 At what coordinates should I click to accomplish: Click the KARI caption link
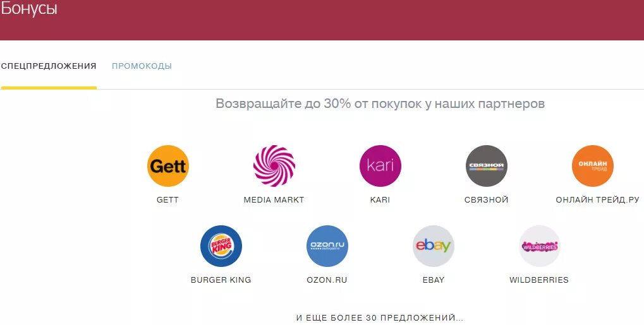tap(380, 200)
